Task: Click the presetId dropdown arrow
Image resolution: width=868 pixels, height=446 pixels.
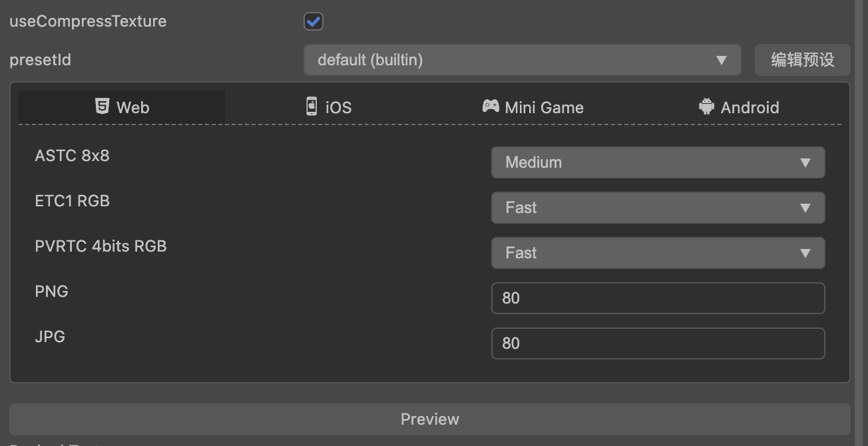Action: pyautogui.click(x=722, y=60)
